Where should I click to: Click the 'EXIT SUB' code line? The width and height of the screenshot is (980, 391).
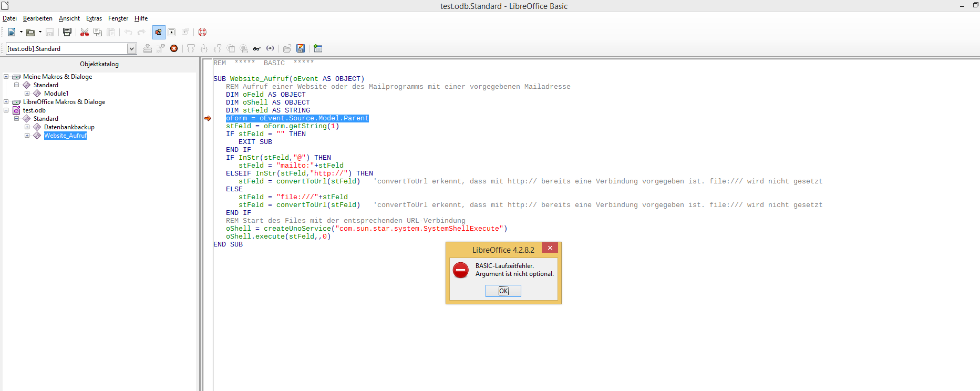click(255, 142)
